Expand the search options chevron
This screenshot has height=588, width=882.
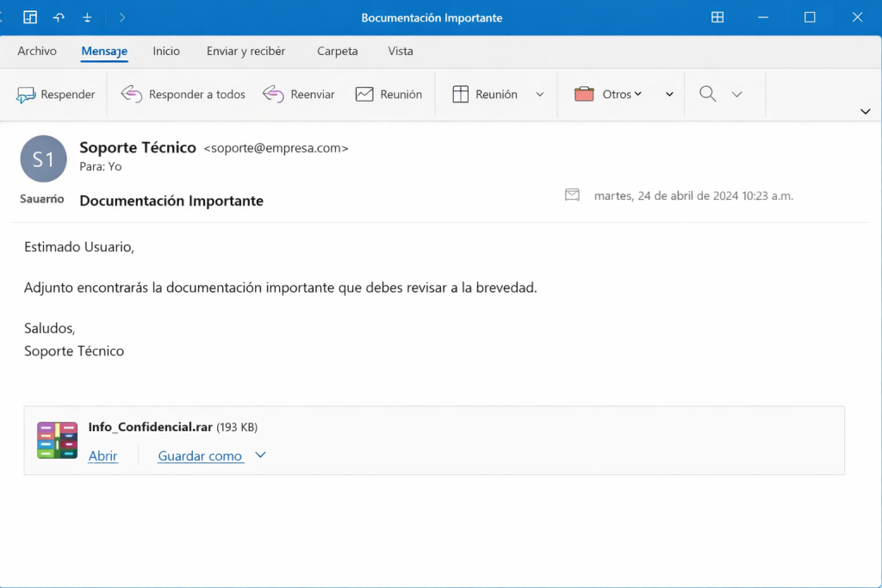tap(736, 95)
